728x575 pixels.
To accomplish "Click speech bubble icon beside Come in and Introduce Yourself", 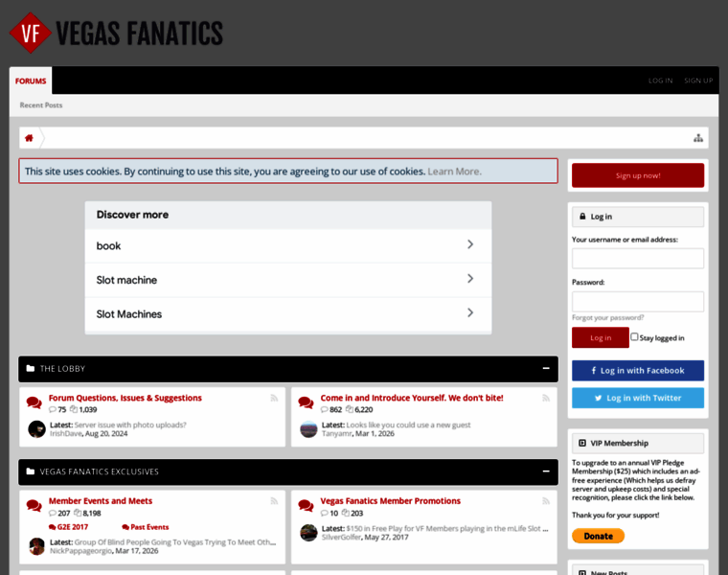I will 306,402.
